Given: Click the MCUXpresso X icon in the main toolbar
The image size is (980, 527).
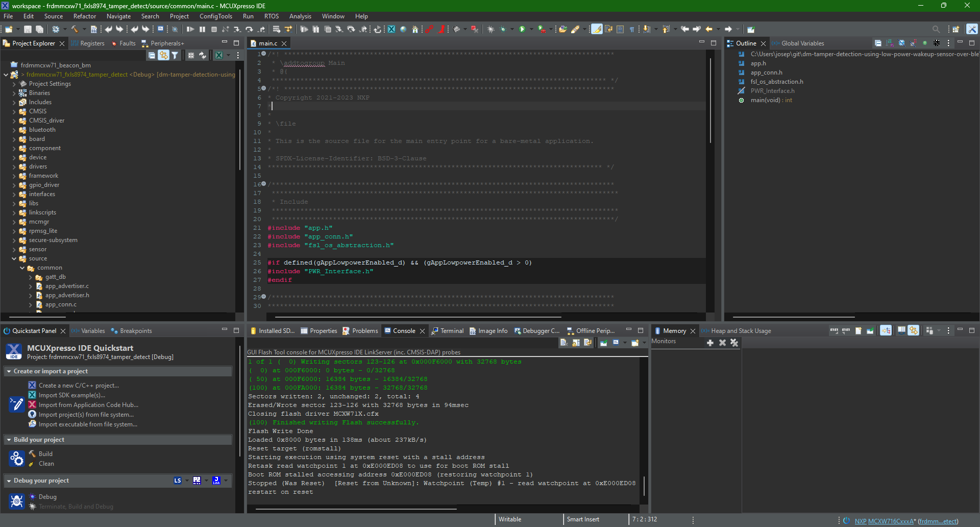Looking at the screenshot, I should (x=391, y=30).
